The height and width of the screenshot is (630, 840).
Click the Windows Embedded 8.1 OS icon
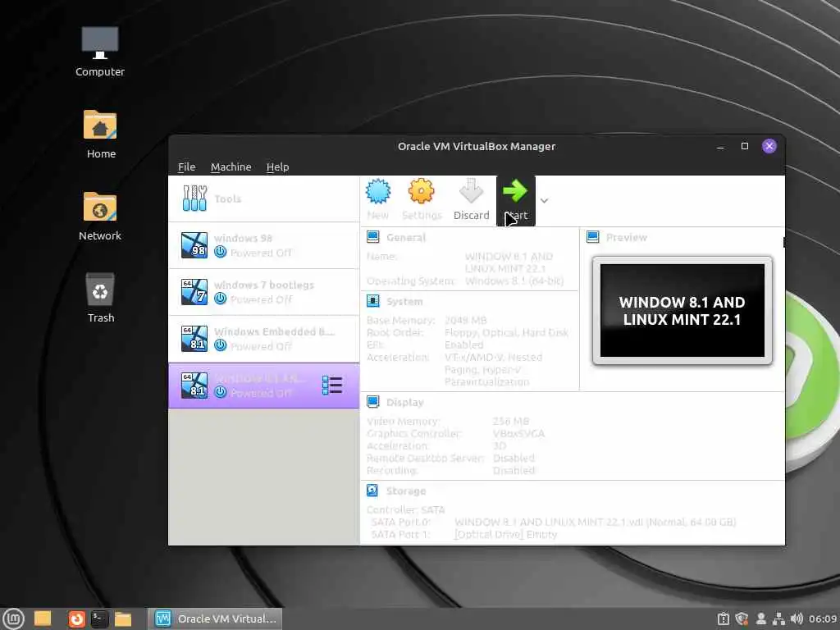pos(194,339)
